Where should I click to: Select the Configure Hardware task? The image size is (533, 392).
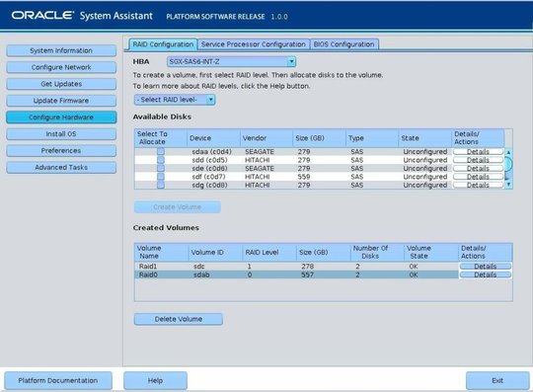coord(61,118)
